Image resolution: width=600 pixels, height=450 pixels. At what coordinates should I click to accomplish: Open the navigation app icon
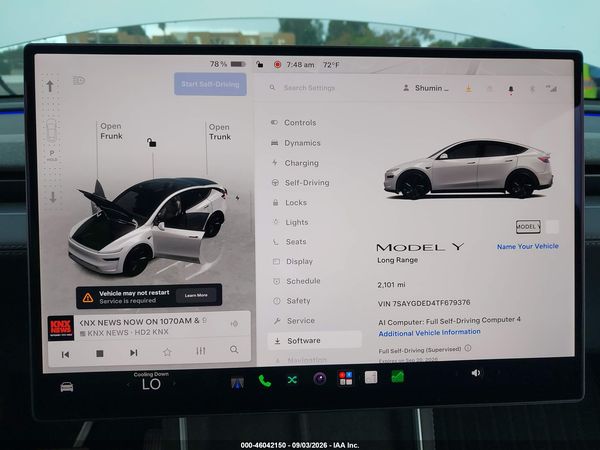click(237, 383)
